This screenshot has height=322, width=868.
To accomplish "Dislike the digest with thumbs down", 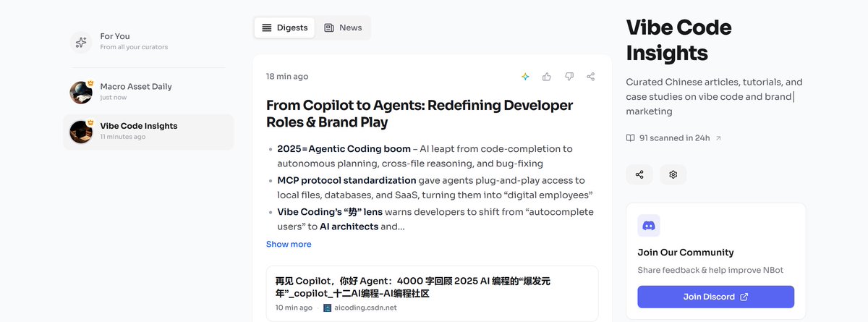I will 569,77.
